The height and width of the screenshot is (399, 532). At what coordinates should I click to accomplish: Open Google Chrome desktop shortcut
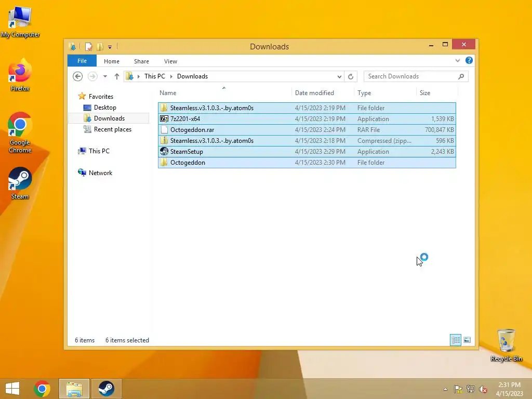coord(20,132)
